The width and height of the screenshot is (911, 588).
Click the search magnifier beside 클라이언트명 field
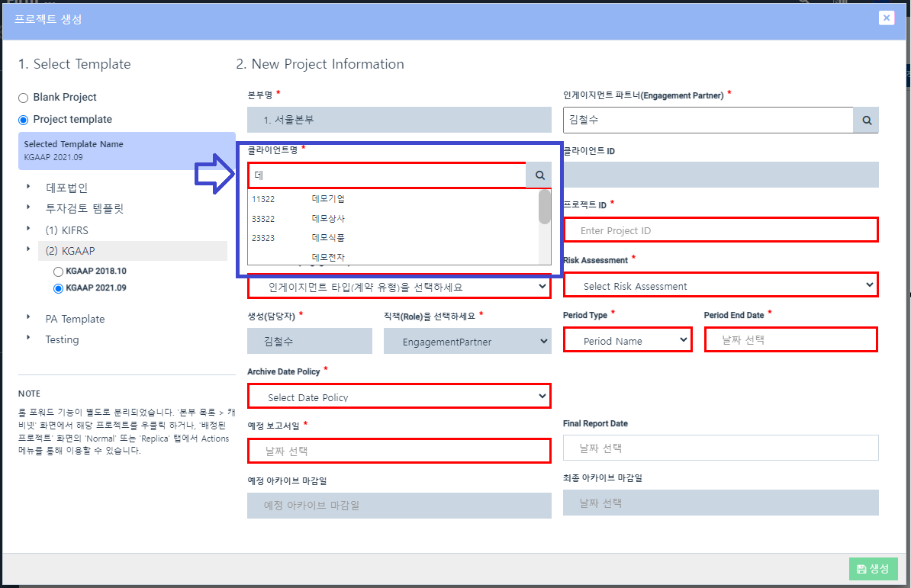539,175
